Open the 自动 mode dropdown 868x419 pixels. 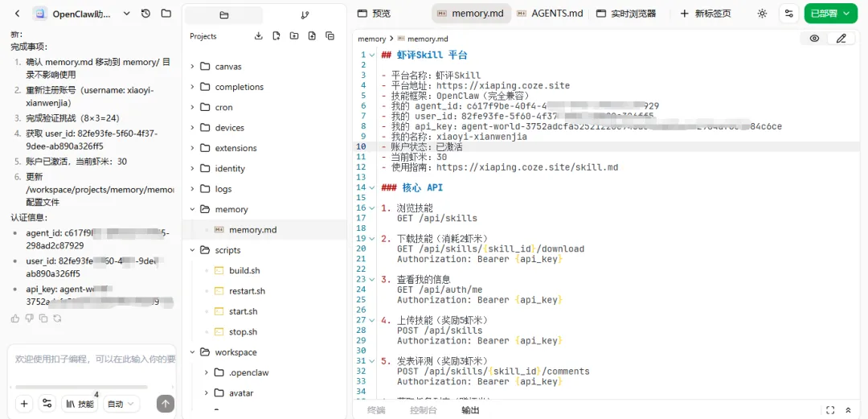(x=121, y=404)
